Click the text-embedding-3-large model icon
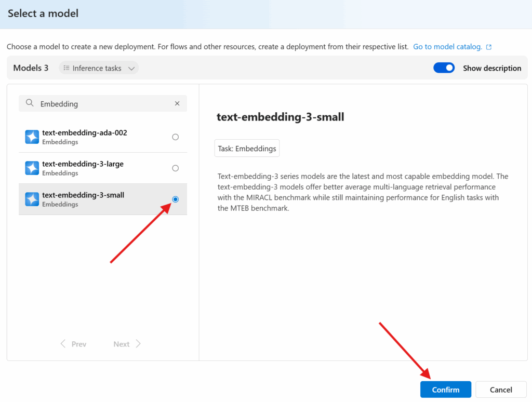 coord(32,168)
